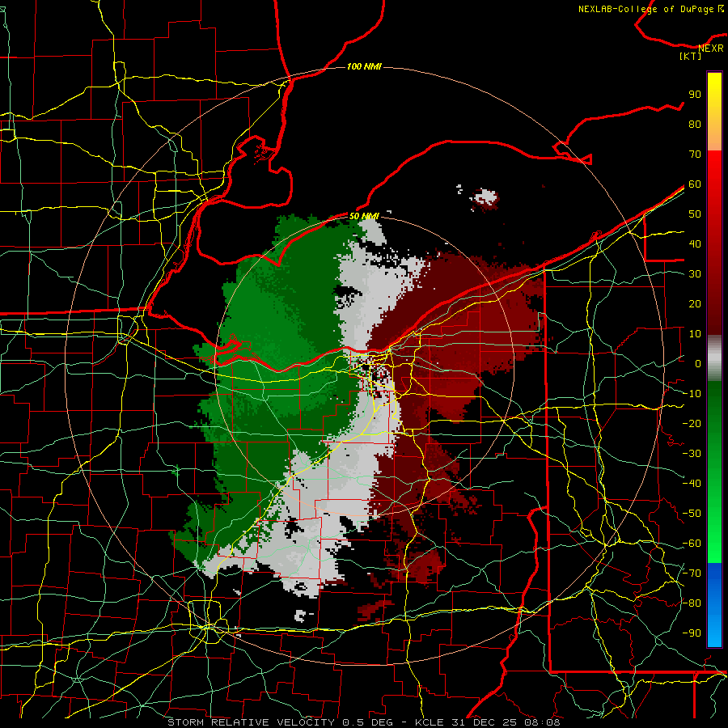Click the -20 value on the velocity scale
Screen dimensions: 728x728
692,424
